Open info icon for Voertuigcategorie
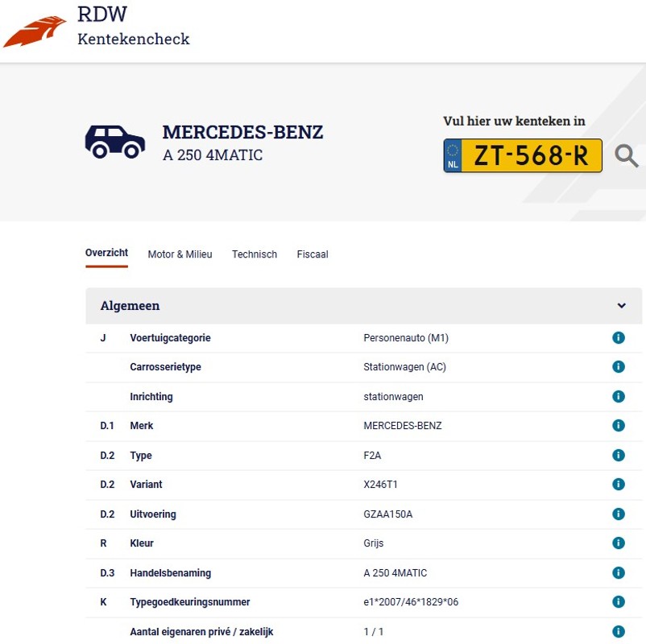Screen dimensions: 646x644 619,337
